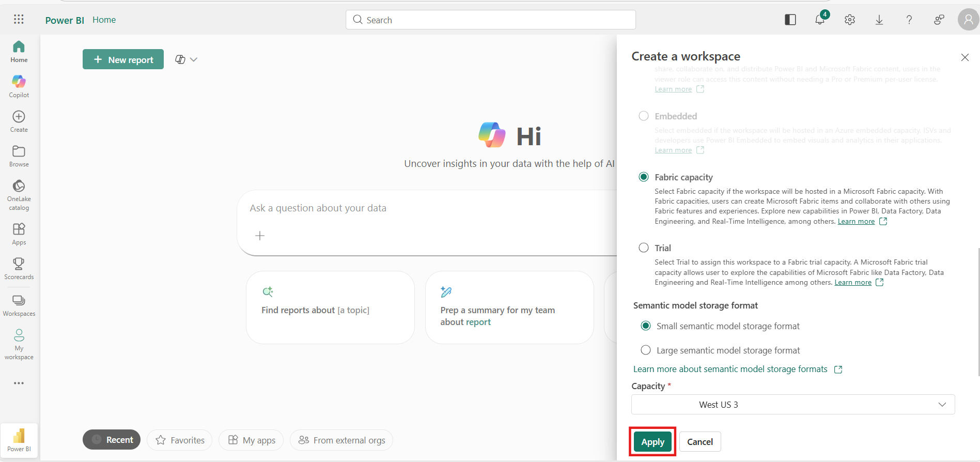This screenshot has height=462, width=980.
Task: Select the Fabric capacity radio button
Action: [644, 177]
